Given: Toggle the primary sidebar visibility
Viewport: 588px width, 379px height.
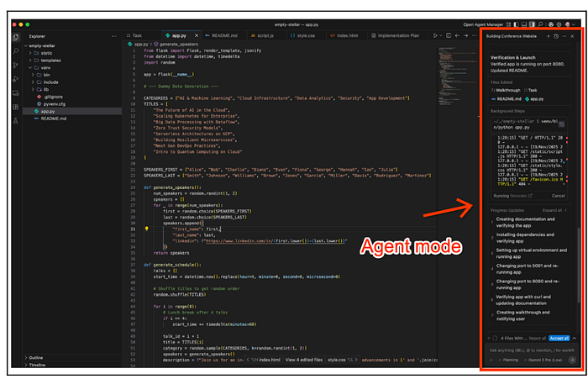Looking at the screenshot, I should 517,24.
